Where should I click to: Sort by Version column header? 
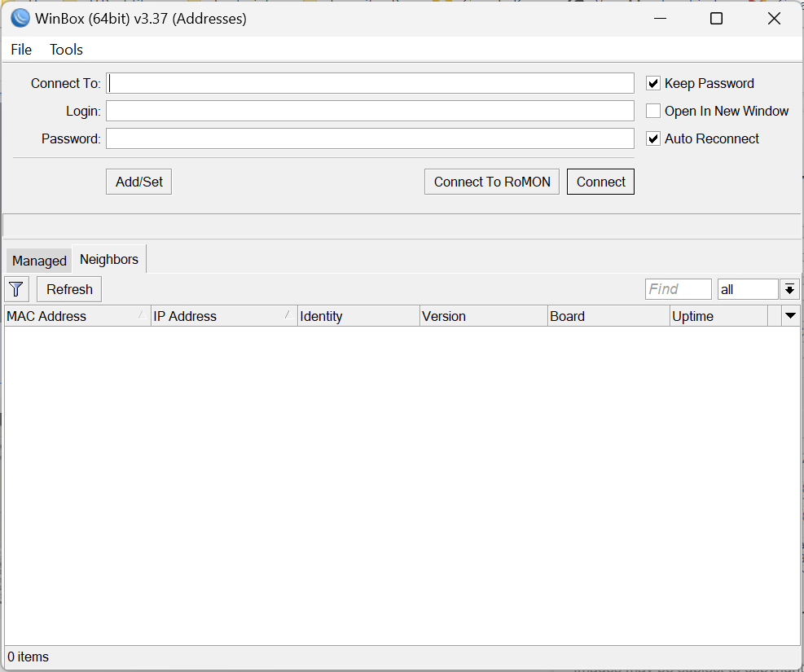click(484, 316)
